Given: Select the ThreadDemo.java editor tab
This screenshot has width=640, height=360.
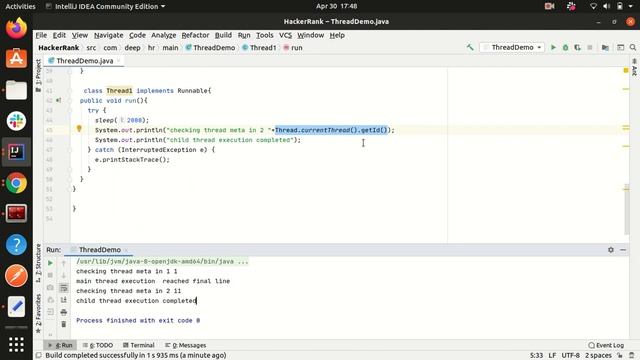Looking at the screenshot, I should 84,61.
